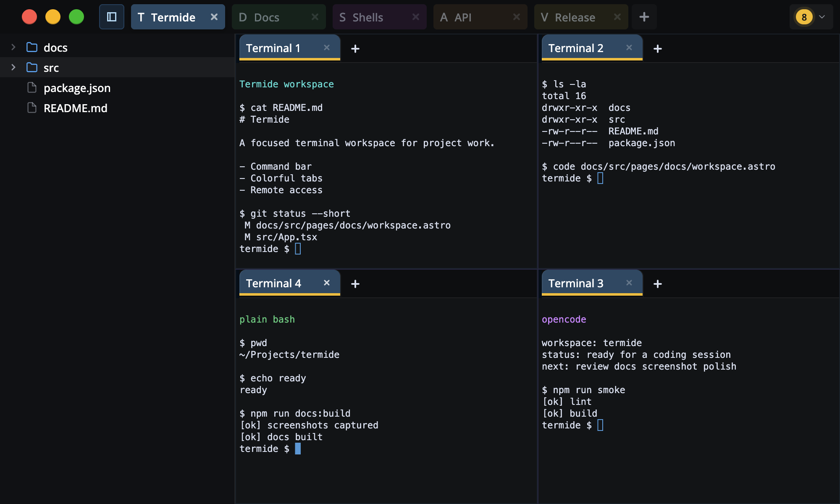This screenshot has height=504, width=840.
Task: Open README.md in file tree
Action: (118, 108)
